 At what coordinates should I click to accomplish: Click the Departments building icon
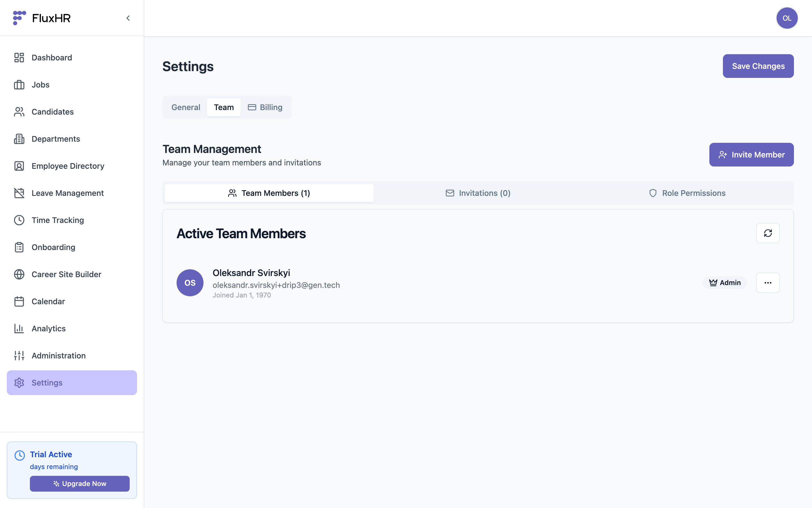[x=19, y=139]
